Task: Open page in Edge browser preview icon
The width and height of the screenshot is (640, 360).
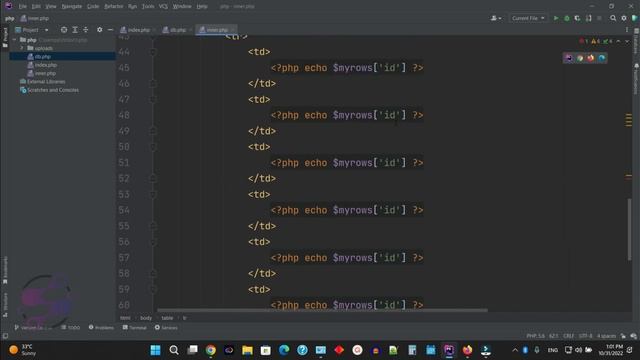Action: [x=602, y=58]
